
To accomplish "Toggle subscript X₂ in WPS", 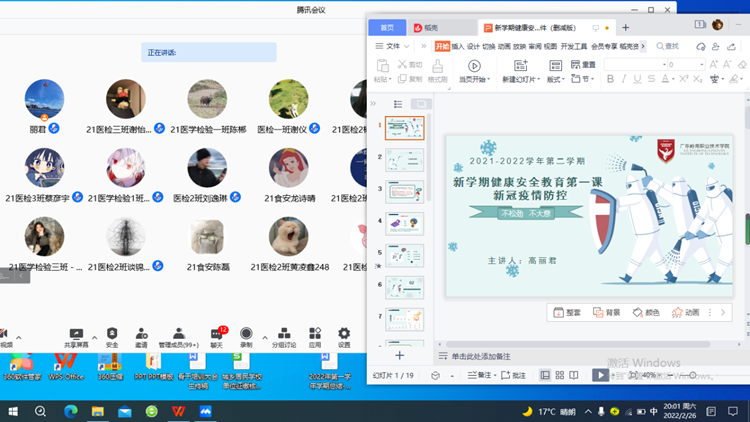I will 698,79.
